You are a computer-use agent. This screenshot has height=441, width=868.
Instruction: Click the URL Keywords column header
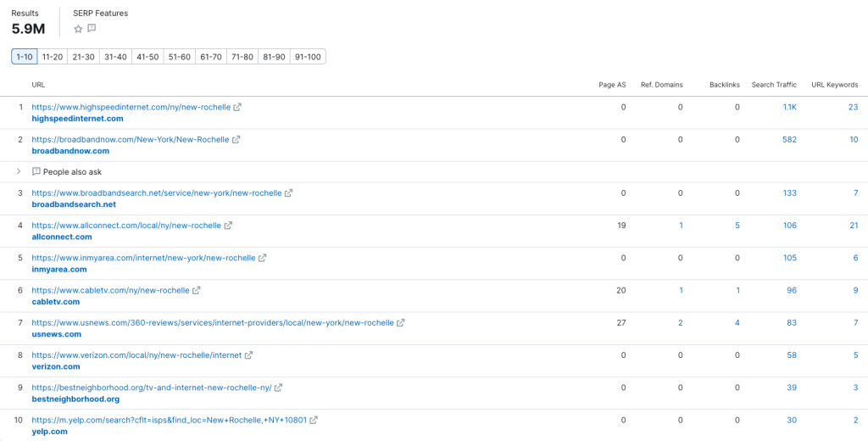click(x=835, y=85)
